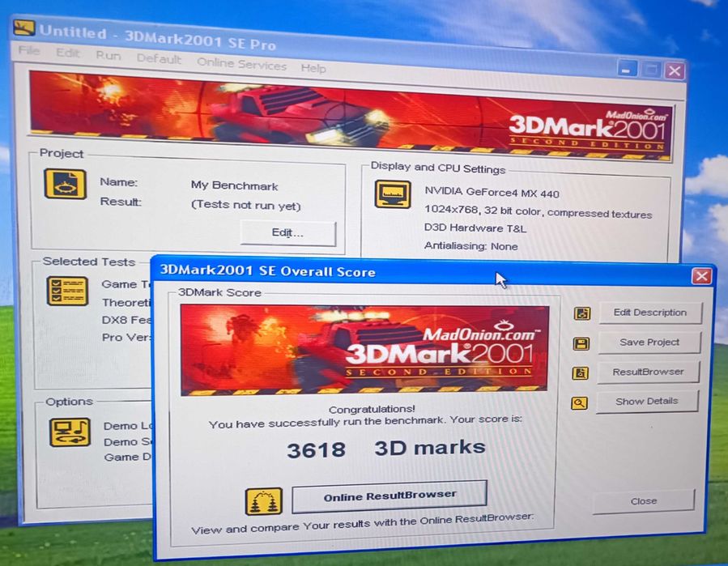This screenshot has height=566, width=728.
Task: Click the Save Project button
Action: 649,343
